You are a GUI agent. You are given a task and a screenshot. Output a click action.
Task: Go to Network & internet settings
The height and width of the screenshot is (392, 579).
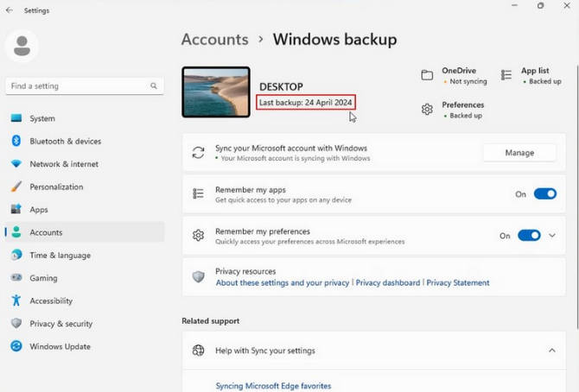point(85,163)
